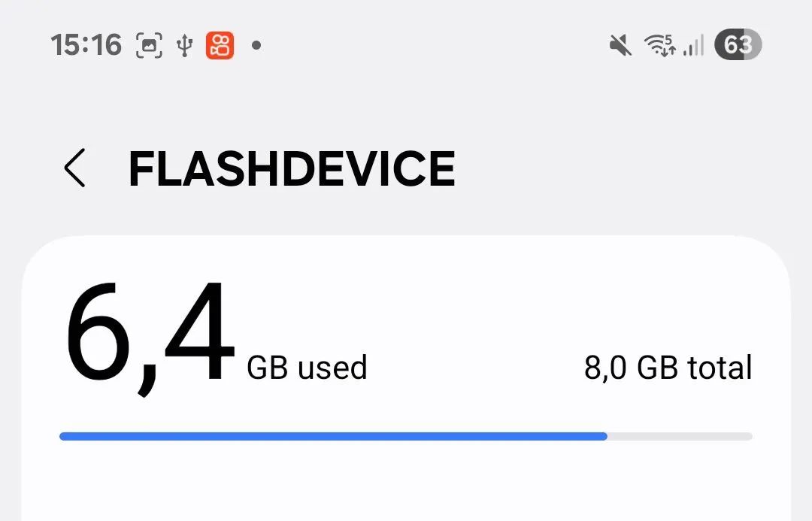Tap the back arrow beside FLASHDEVICE
Viewport: 812px width, 521px height.
tap(75, 168)
